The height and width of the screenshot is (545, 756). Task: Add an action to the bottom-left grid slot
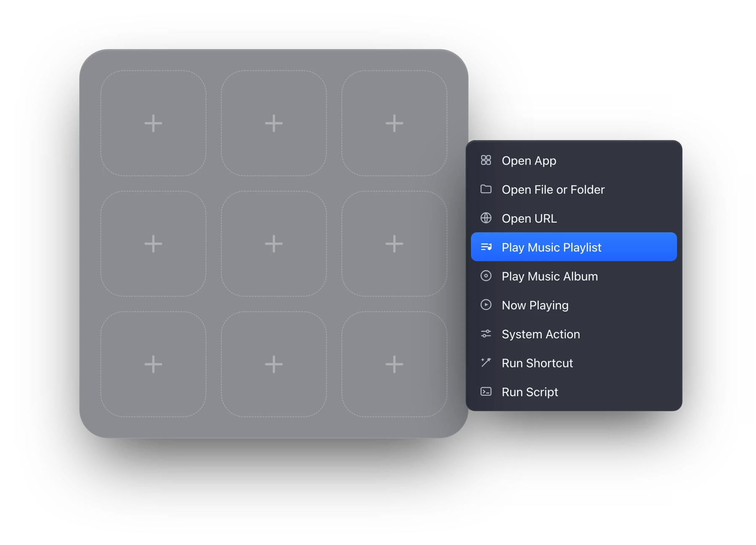(153, 364)
